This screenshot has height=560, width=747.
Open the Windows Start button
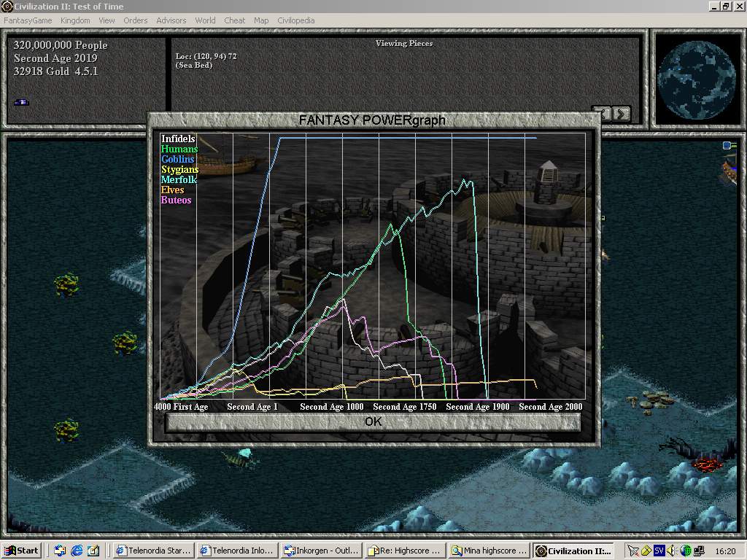[x=21, y=551]
